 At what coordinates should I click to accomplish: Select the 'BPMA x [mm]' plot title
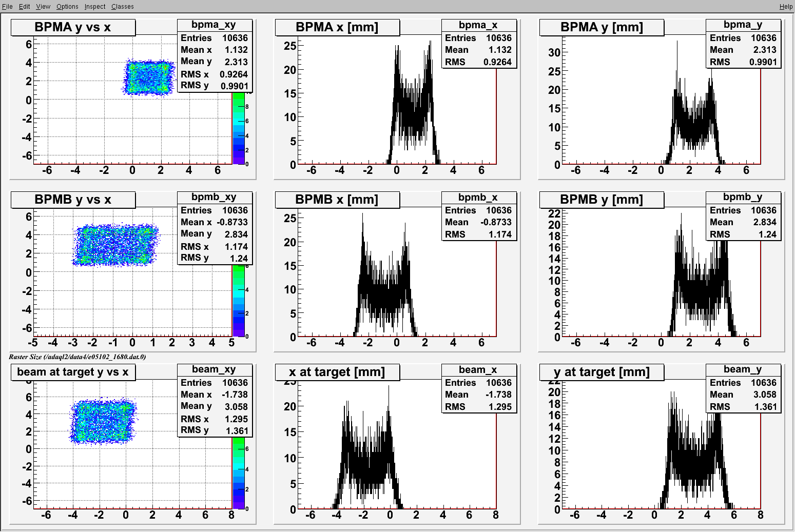(x=337, y=27)
